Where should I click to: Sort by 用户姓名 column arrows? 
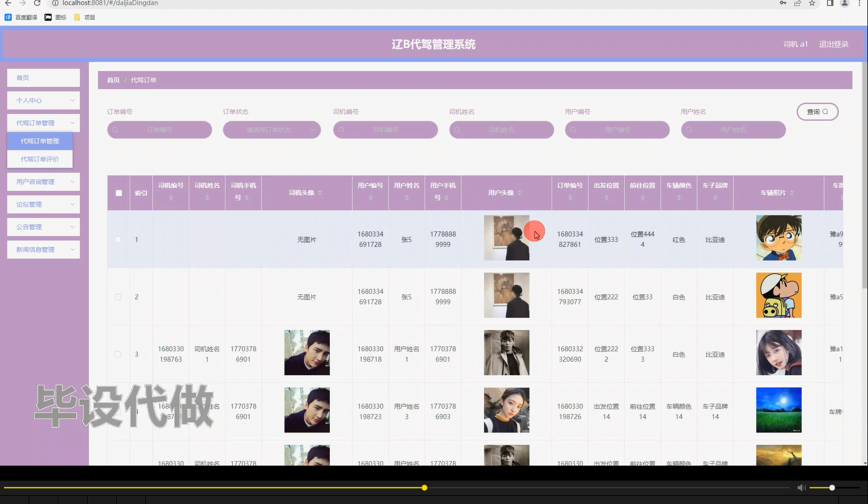pos(407,198)
